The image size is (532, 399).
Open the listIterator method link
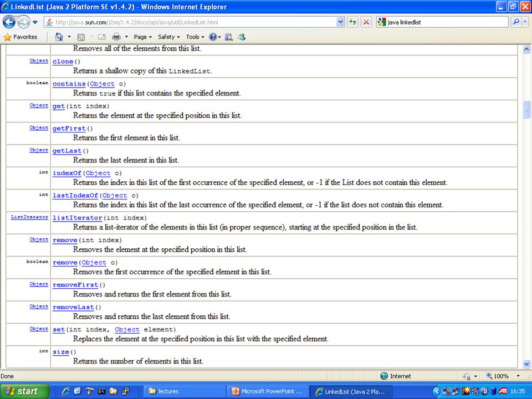(77, 218)
